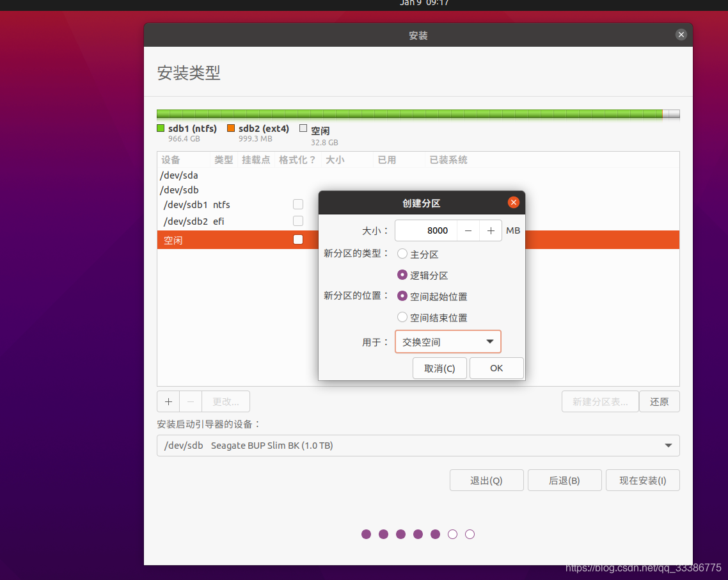Click the 新建分区表... button
728x580 pixels.
pos(600,401)
